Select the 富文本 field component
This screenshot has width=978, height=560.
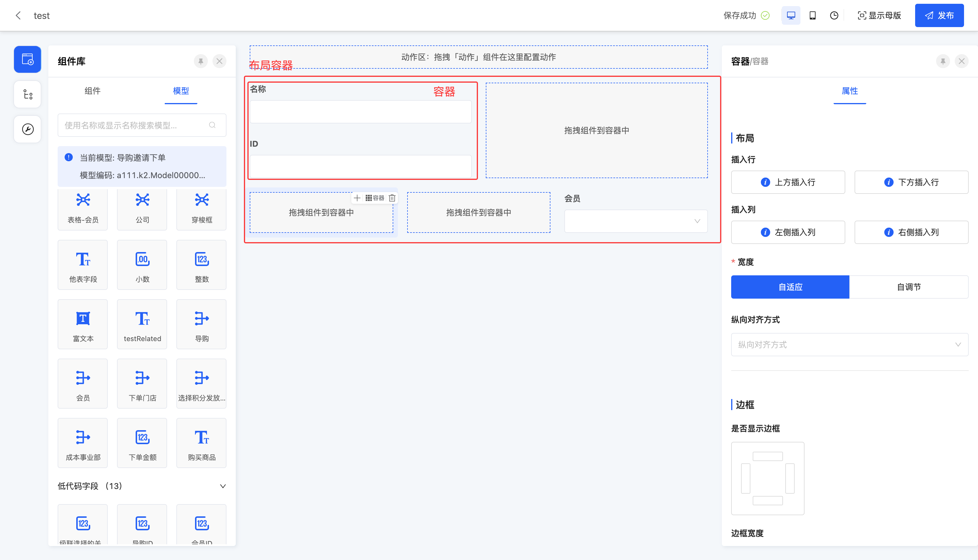[83, 324]
